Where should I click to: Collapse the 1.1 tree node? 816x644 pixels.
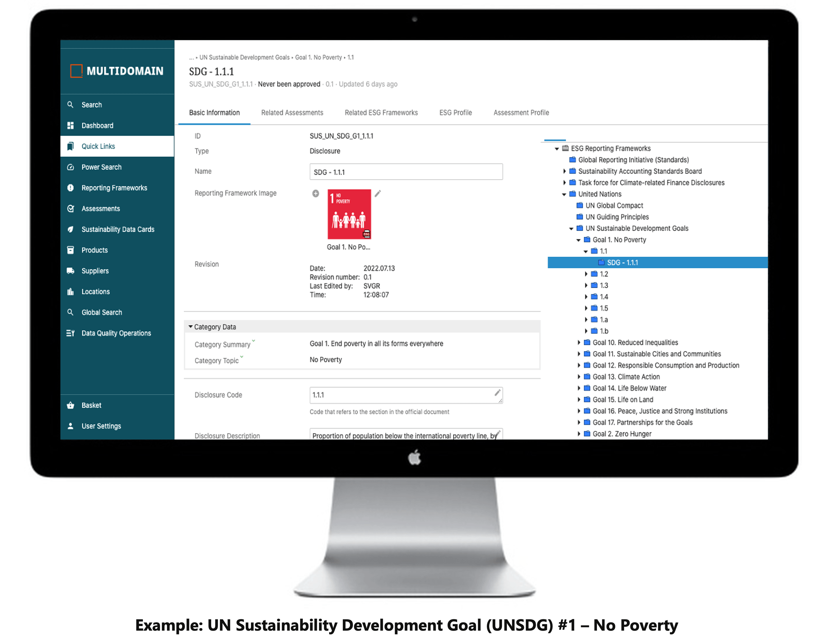tap(586, 251)
